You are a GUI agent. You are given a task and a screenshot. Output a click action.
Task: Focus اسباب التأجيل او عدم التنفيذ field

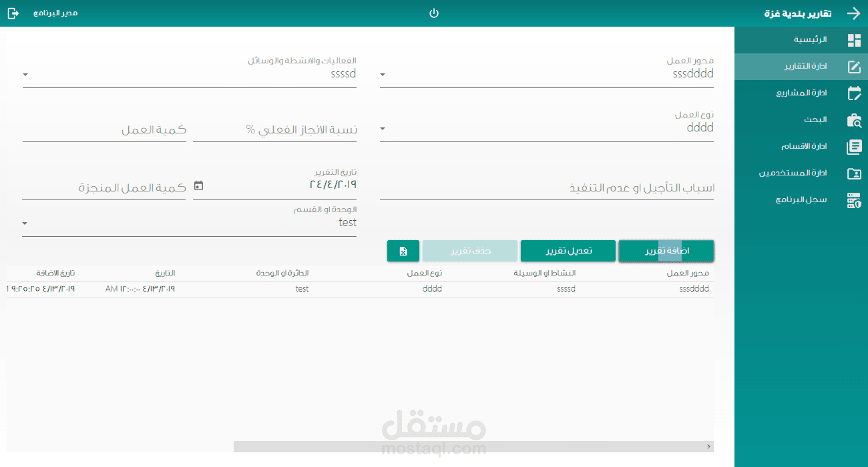[547, 188]
